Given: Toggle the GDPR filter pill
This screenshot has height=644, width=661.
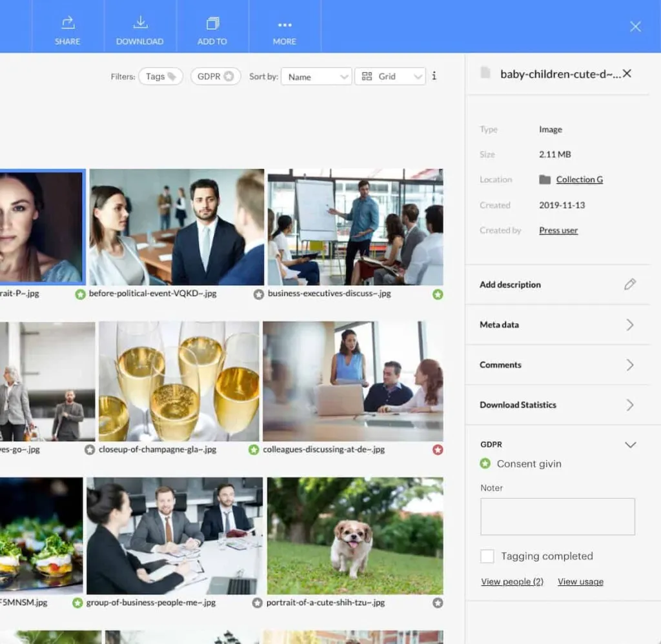Looking at the screenshot, I should [216, 76].
